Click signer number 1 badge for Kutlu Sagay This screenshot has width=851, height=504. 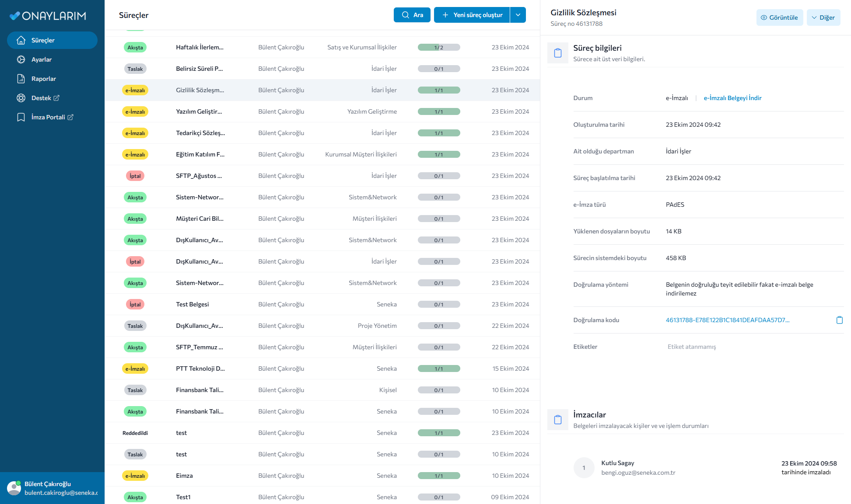click(x=584, y=468)
